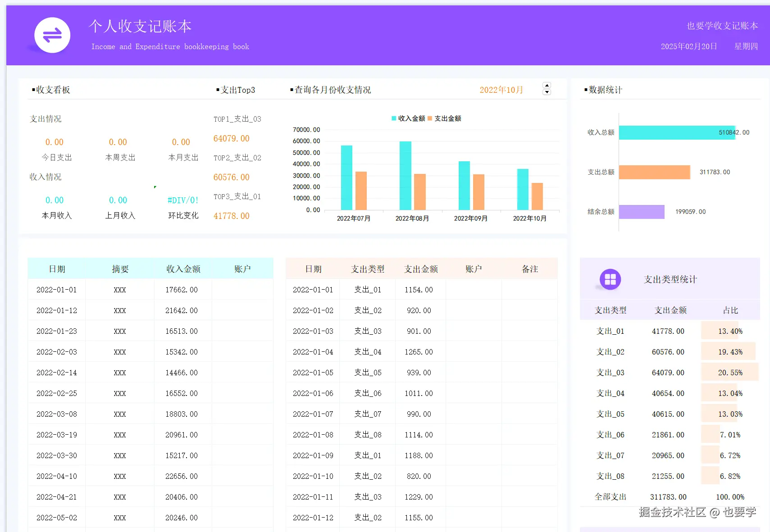Viewport: 770px width, 532px height.
Task: Select the 40654.00 amount for 支出_04
Action: pos(668,393)
